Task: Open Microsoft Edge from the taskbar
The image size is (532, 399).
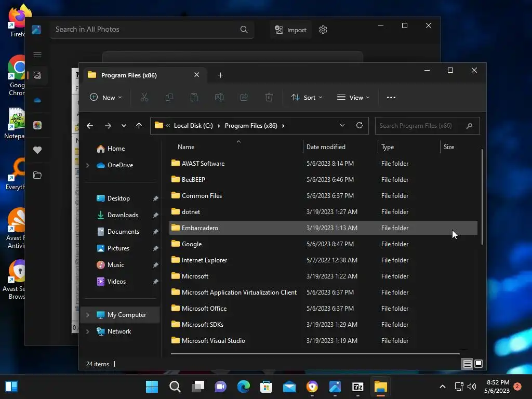Action: coord(243,387)
